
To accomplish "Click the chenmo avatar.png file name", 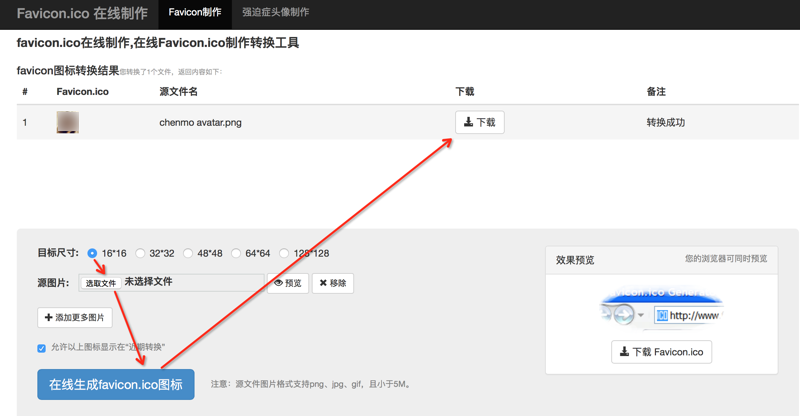I will coord(200,123).
